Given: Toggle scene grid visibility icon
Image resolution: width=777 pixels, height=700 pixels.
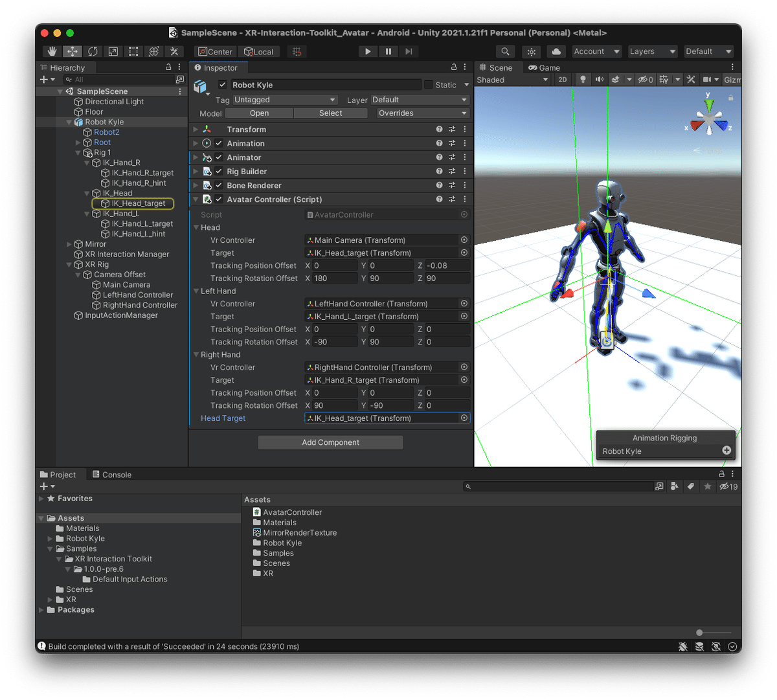Looking at the screenshot, I should [x=664, y=79].
